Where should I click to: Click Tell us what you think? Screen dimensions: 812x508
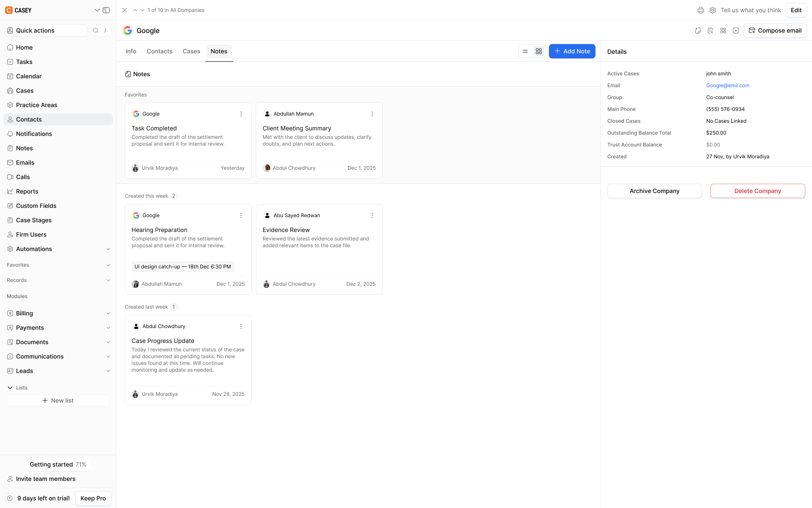tap(751, 10)
